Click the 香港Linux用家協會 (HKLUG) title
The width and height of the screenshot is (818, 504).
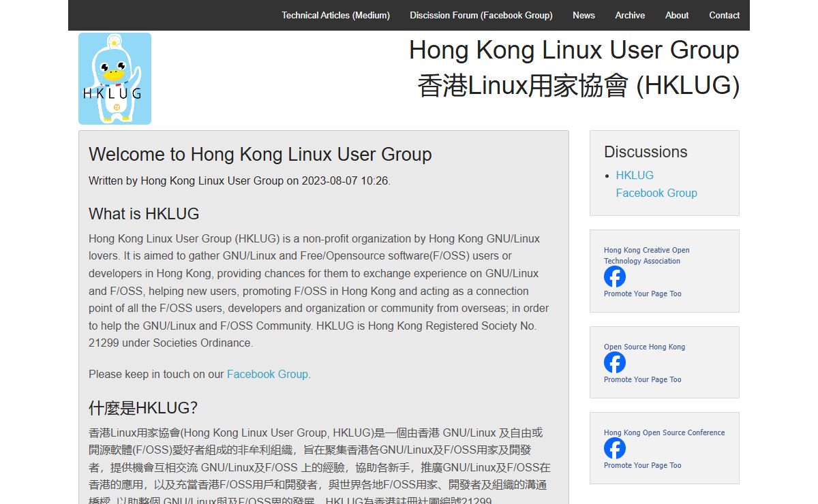coord(579,86)
